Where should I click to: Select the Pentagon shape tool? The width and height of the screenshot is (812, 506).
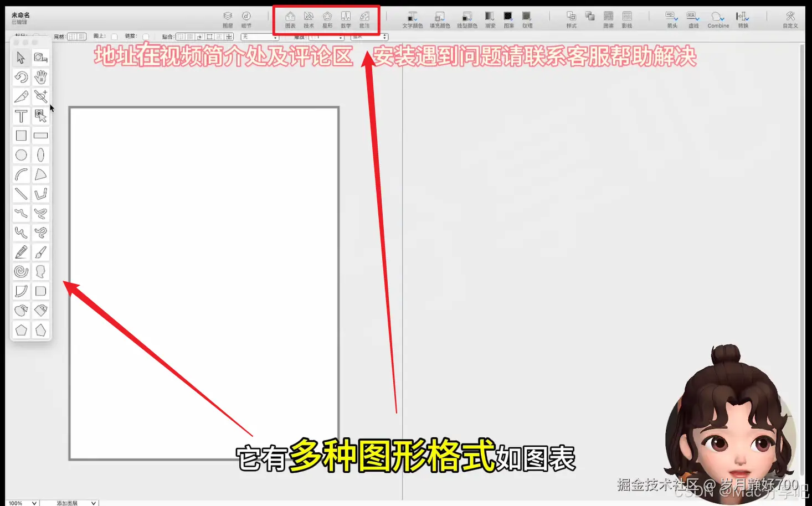[x=21, y=330]
